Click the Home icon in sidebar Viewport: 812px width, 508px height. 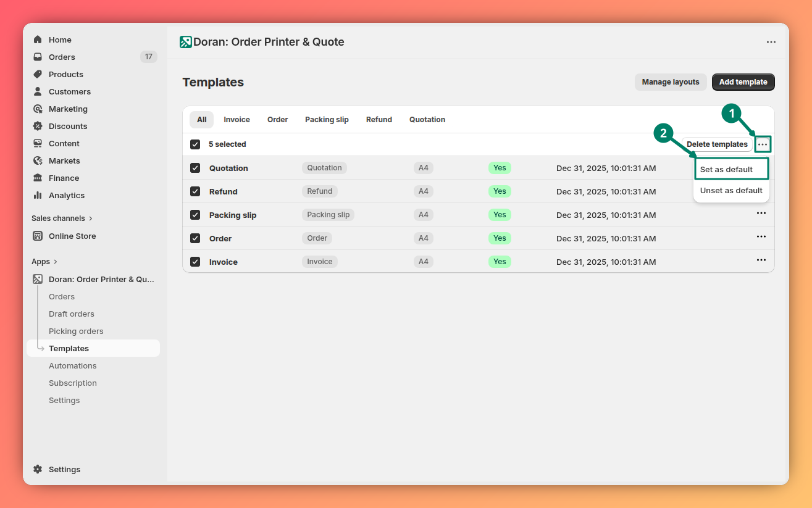click(x=38, y=40)
